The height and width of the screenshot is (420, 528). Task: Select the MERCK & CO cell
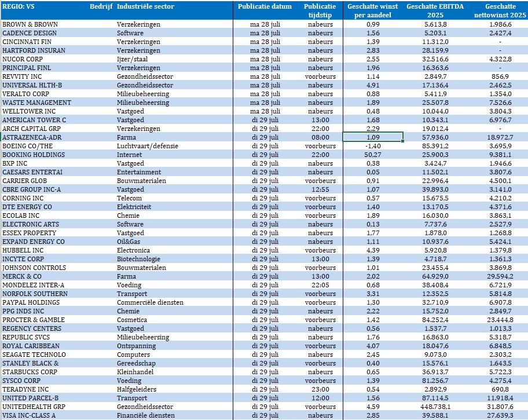(x=22, y=276)
